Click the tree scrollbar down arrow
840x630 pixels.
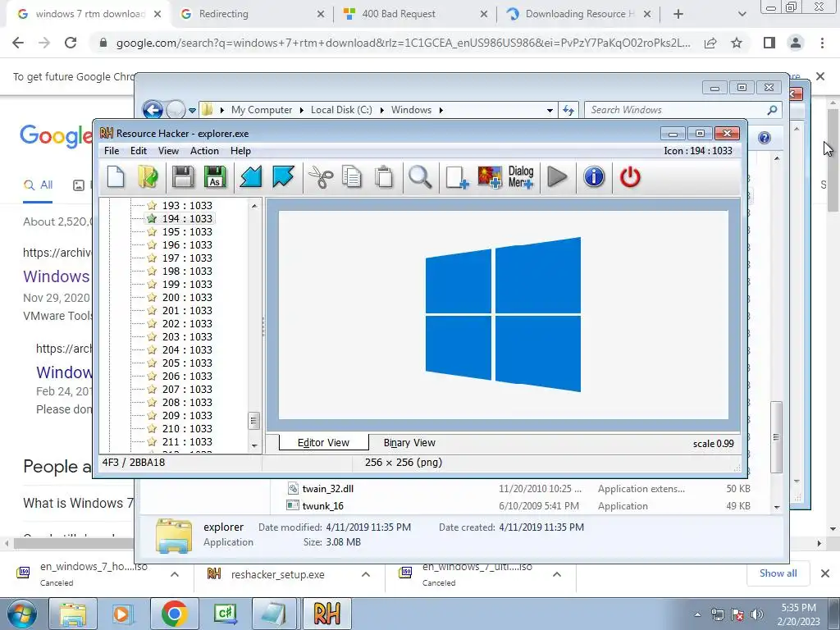(254, 445)
